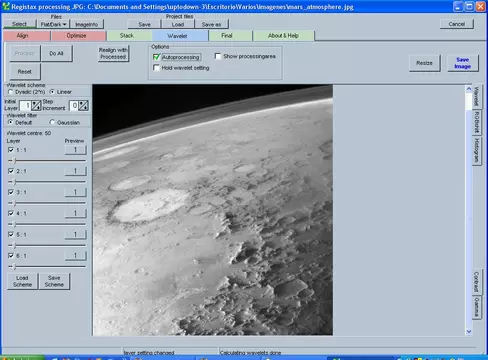Click the layer 4:1 slider handle

(14, 224)
